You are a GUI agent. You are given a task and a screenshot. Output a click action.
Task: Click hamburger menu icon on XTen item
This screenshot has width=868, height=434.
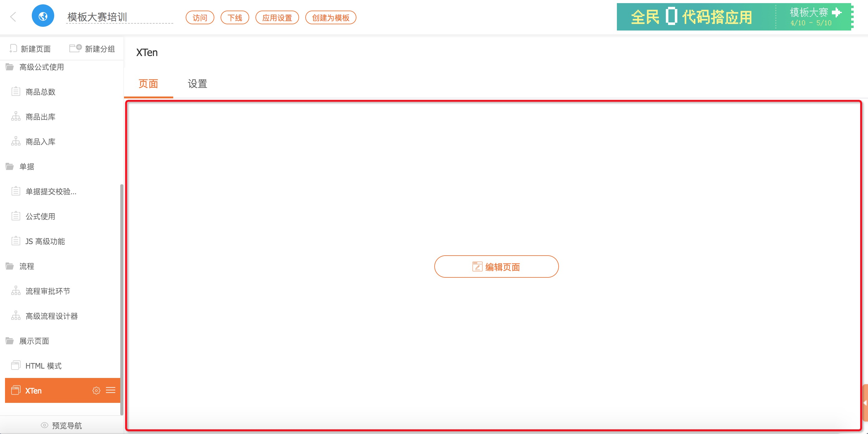[111, 390]
